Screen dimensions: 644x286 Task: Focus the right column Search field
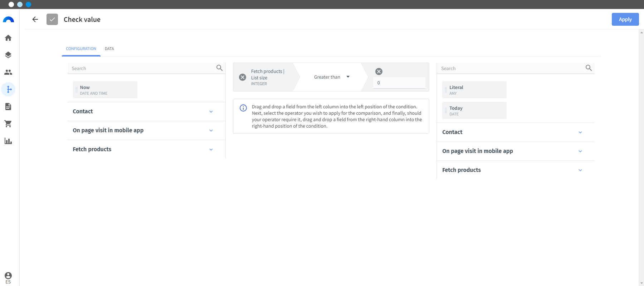[x=511, y=68]
